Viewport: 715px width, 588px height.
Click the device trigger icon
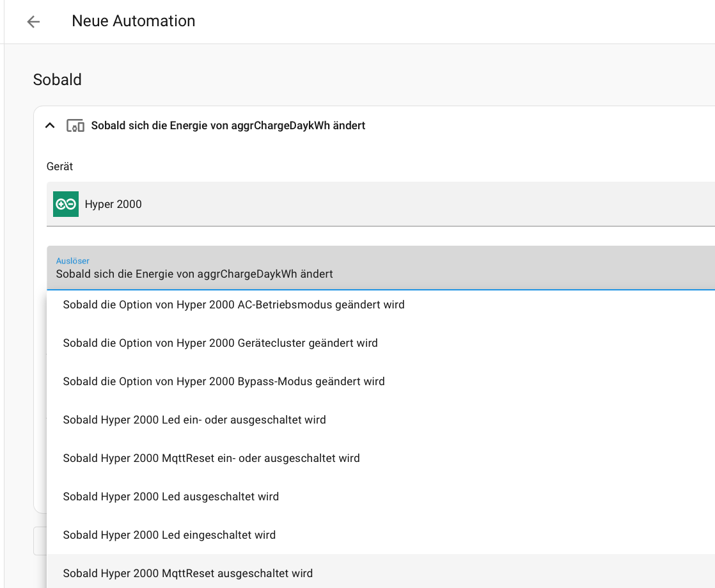click(75, 125)
